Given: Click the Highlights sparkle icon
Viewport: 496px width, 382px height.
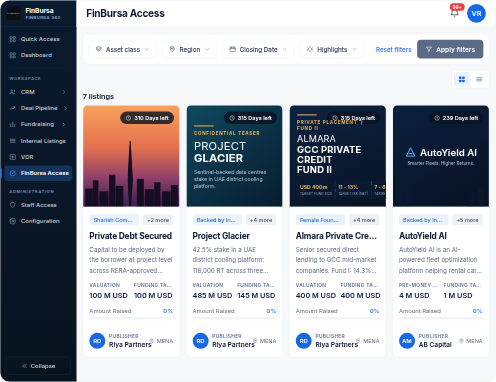Looking at the screenshot, I should click(x=310, y=49).
